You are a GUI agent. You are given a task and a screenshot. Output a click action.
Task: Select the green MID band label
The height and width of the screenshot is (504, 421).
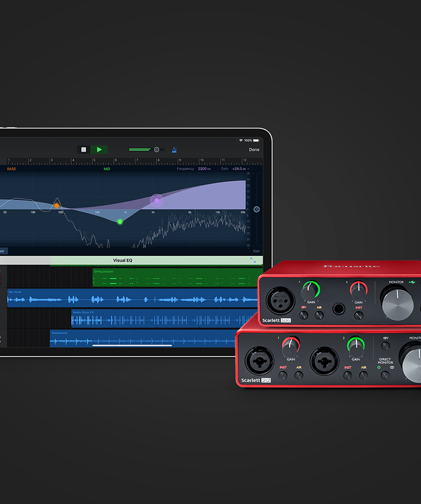(107, 169)
